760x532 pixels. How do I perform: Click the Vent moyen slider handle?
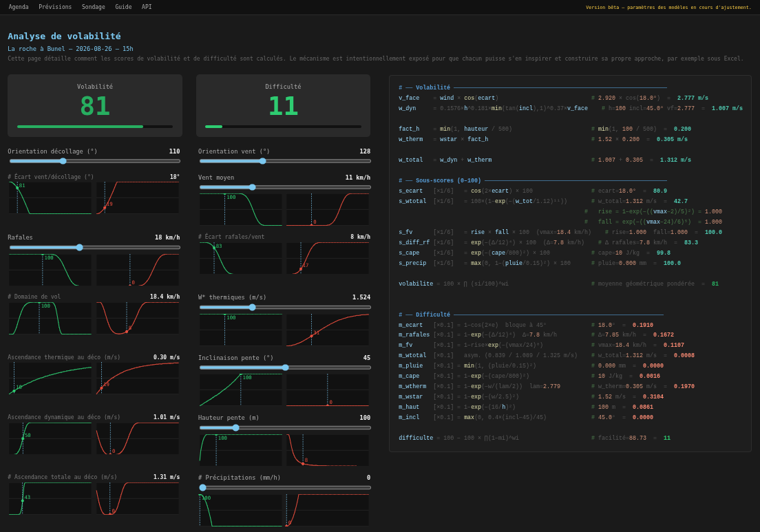(252, 187)
